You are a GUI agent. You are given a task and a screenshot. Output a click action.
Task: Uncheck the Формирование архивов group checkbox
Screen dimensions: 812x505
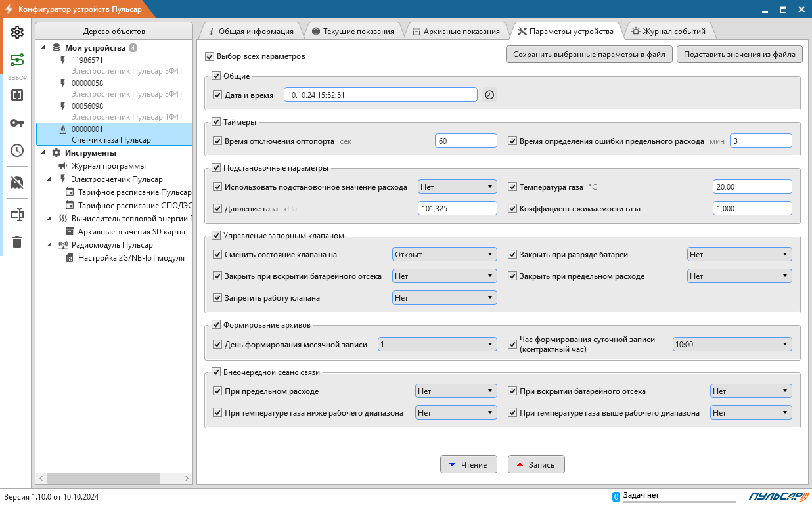(216, 325)
